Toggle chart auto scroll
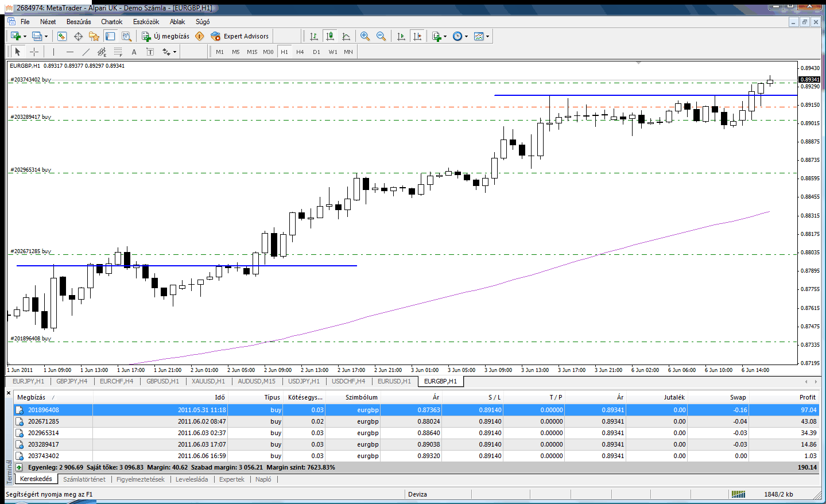Viewport: 826px width, 504px height. point(401,36)
